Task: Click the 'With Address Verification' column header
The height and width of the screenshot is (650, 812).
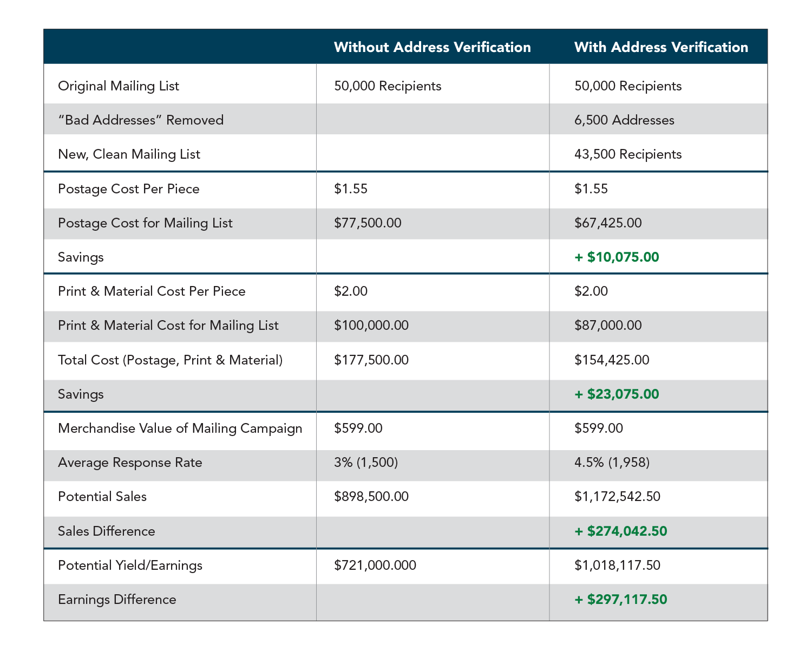Action: pos(661,47)
